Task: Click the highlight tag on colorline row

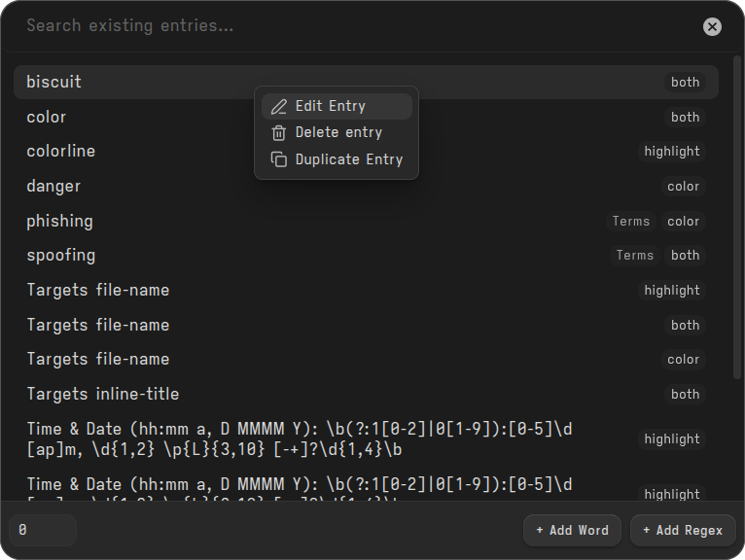Action: pos(671,152)
